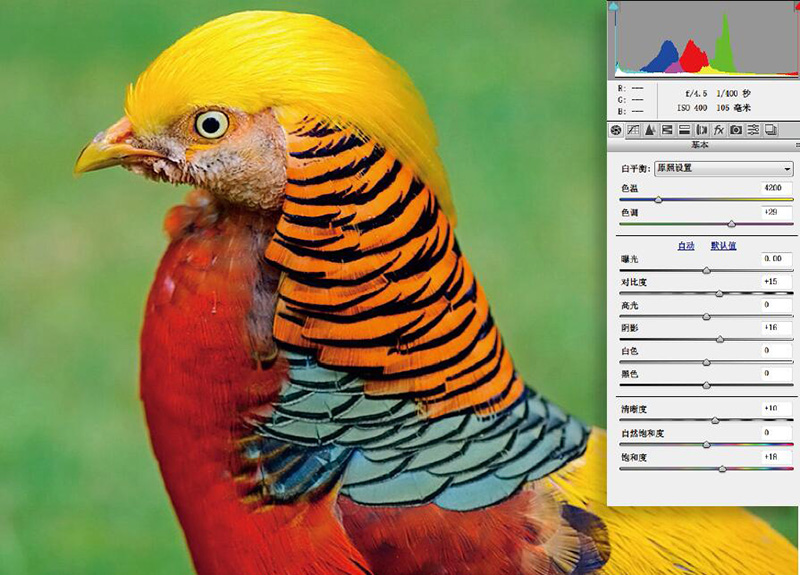This screenshot has width=800, height=575.
Task: Click the fx Effects panel icon
Action: click(718, 130)
